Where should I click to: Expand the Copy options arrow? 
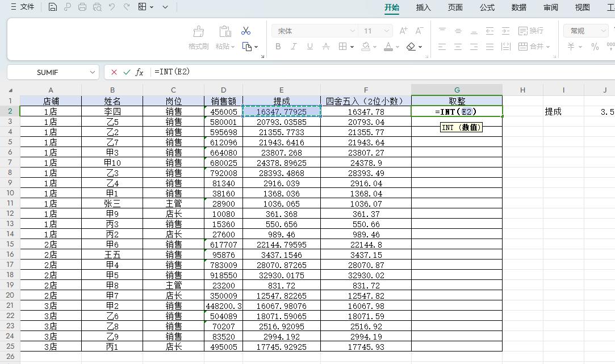click(256, 47)
